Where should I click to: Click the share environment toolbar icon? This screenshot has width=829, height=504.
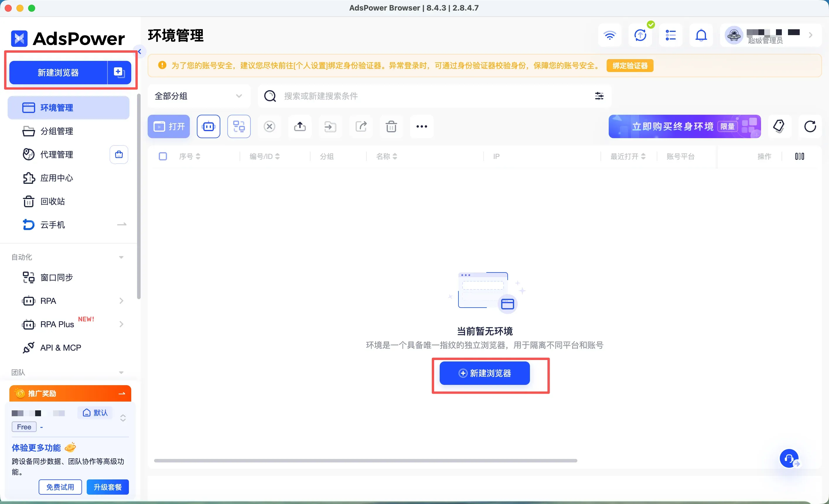(361, 126)
